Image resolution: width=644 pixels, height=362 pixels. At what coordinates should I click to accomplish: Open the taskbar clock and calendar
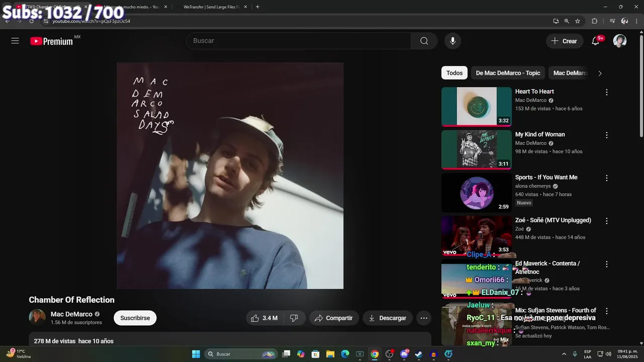628,354
